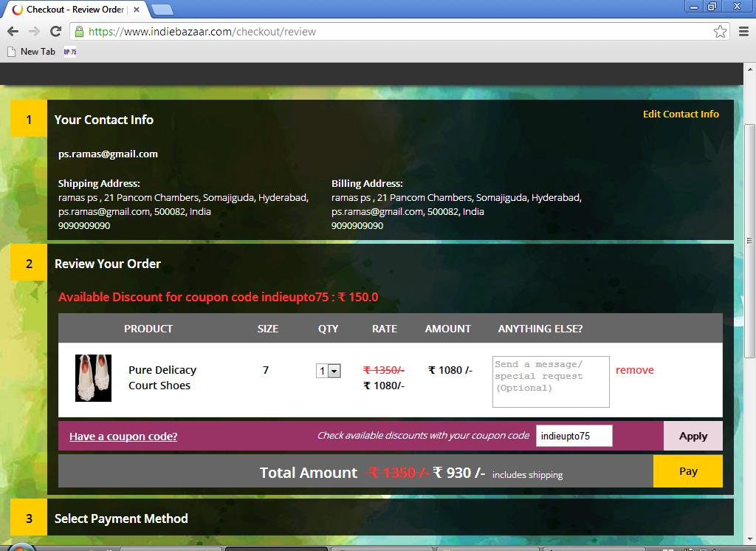Click the green SSL padlock icon
756x551 pixels.
(79, 32)
